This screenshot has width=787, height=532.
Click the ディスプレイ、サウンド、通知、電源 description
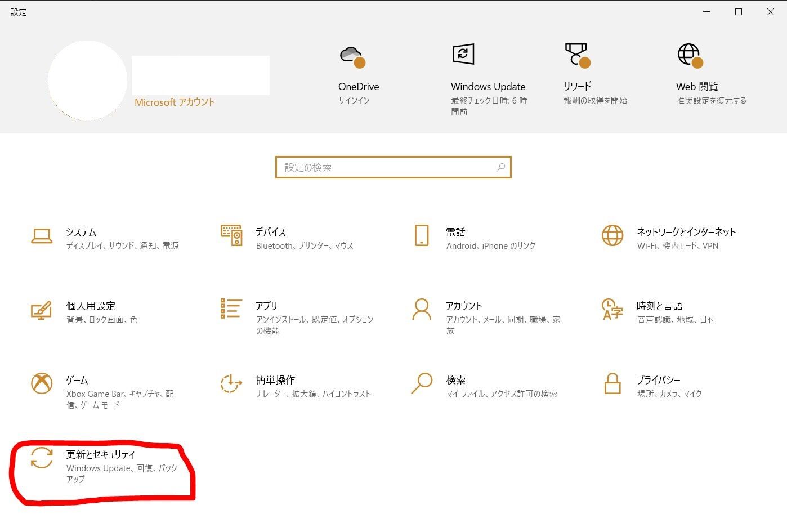[x=123, y=246]
